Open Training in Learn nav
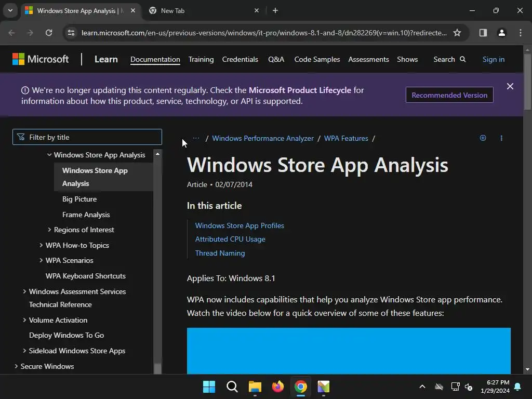 pyautogui.click(x=201, y=59)
